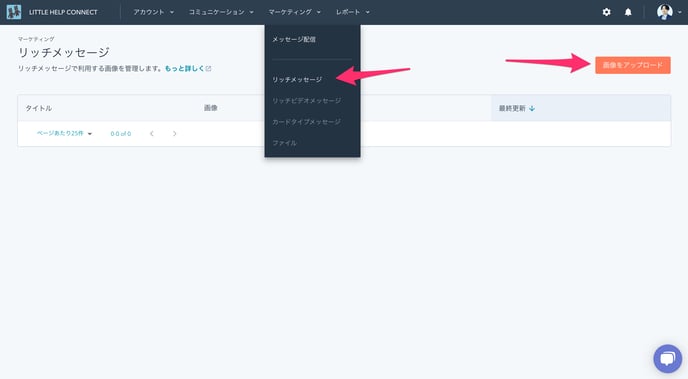
Task: Collapse the マーケティング menu
Action: pos(294,12)
